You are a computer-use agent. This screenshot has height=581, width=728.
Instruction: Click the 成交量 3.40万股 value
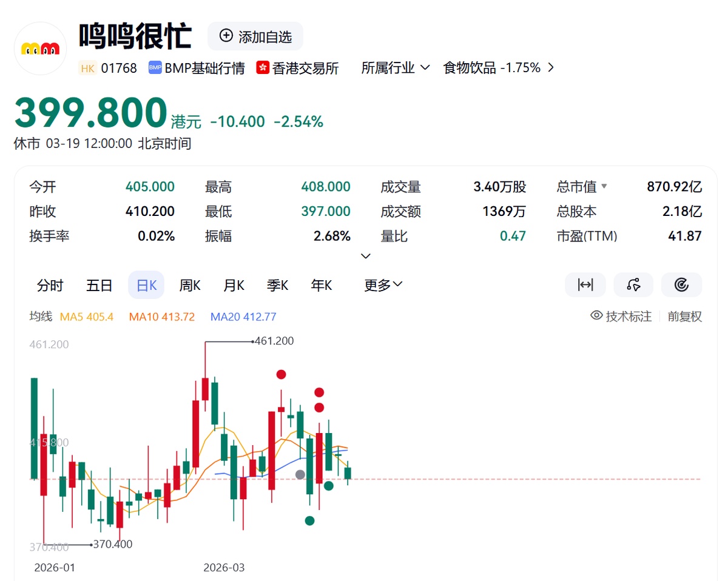(500, 187)
